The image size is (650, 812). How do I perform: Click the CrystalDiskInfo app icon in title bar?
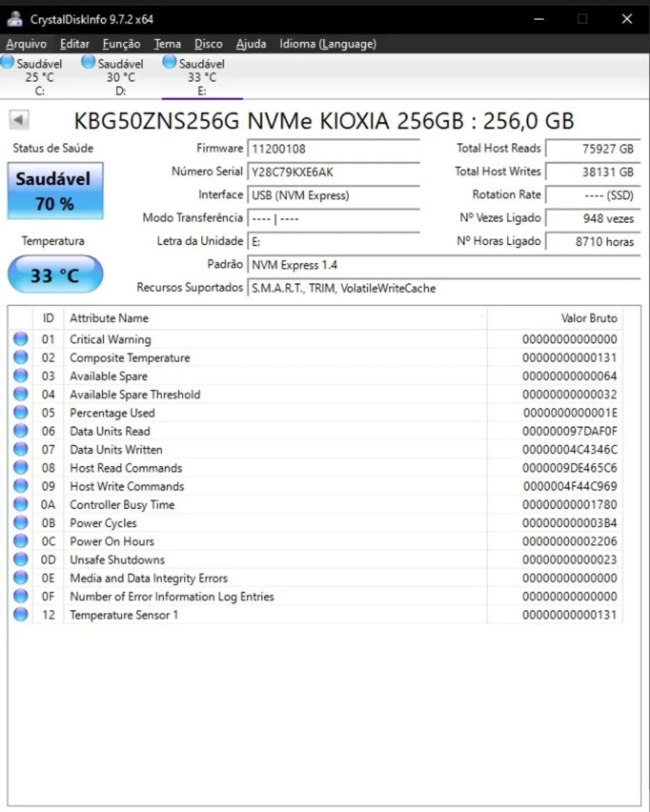(x=15, y=19)
